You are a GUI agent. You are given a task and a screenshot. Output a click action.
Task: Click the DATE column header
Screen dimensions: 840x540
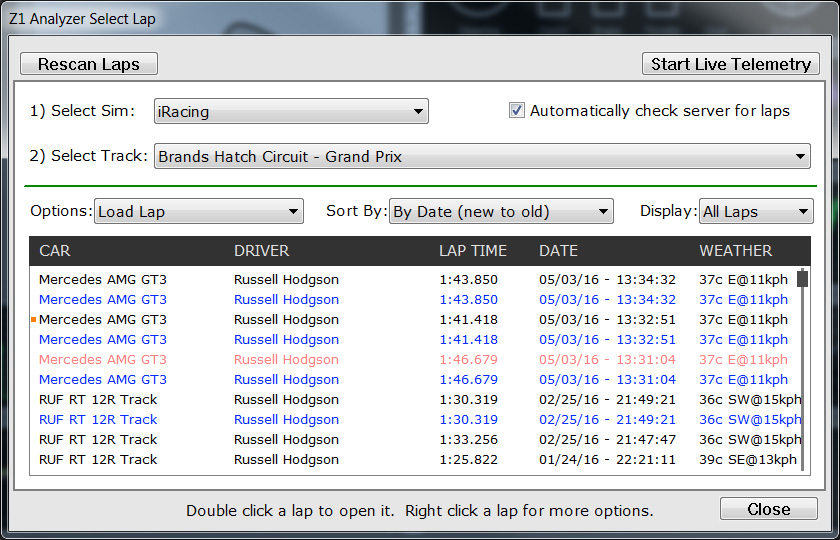click(558, 251)
